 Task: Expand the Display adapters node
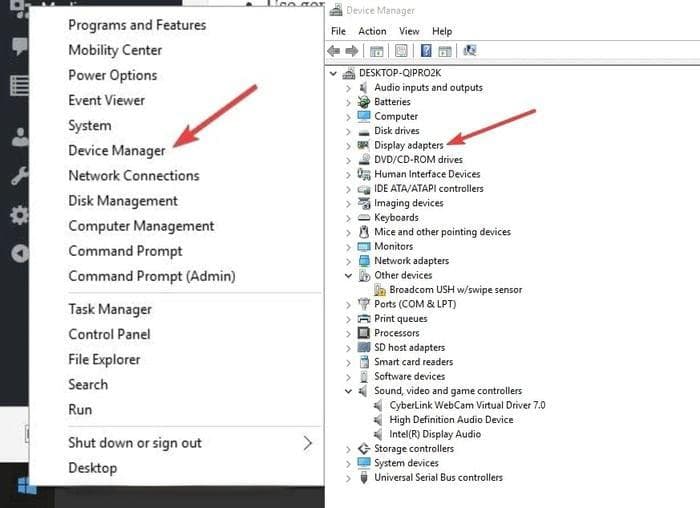coord(348,146)
